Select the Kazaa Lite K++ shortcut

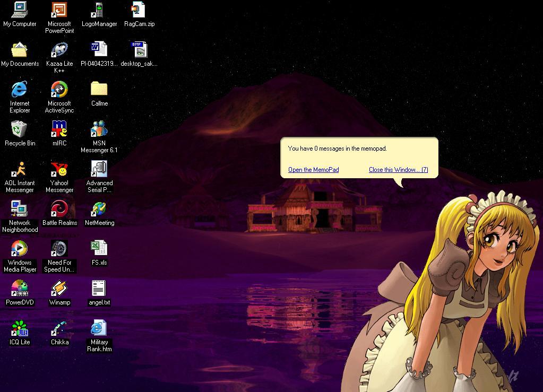tap(59, 50)
